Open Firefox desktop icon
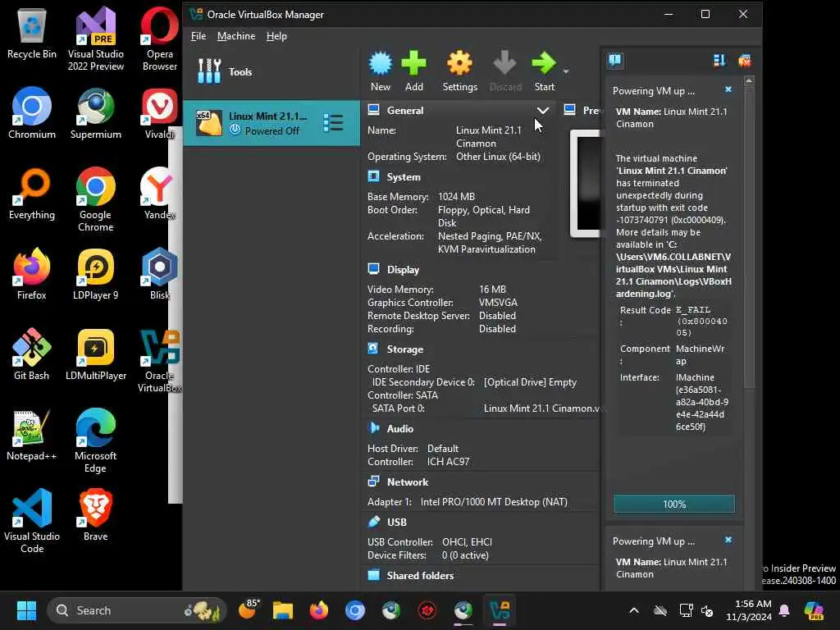The image size is (840, 630). click(x=32, y=274)
